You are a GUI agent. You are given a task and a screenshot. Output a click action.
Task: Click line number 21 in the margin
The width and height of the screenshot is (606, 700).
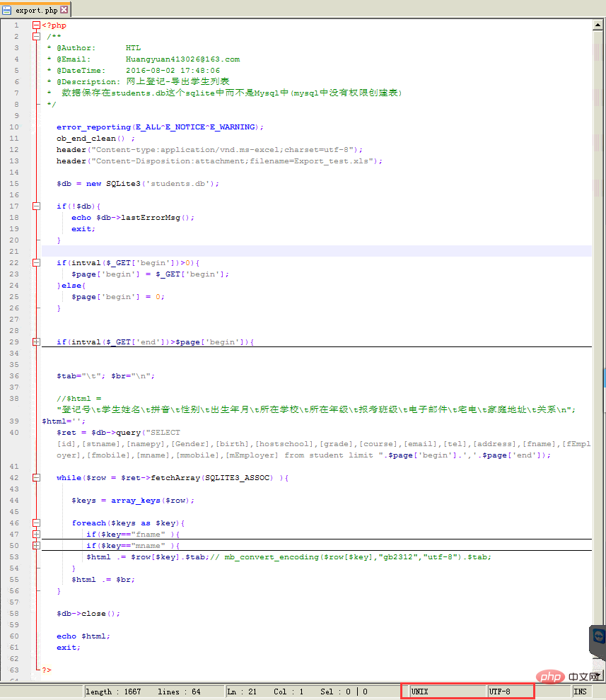(14, 251)
